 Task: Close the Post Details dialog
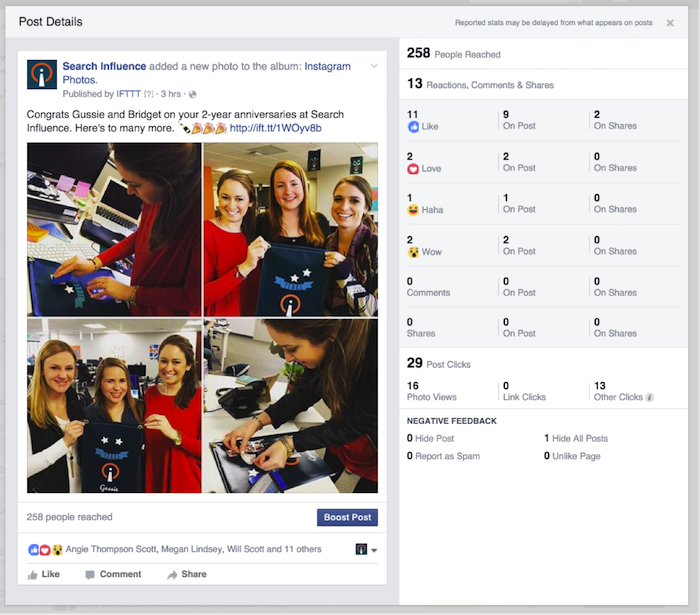(670, 23)
